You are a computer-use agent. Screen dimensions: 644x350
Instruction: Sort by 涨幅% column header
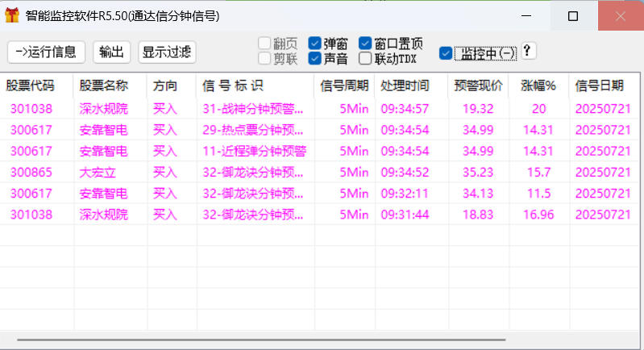[538, 85]
